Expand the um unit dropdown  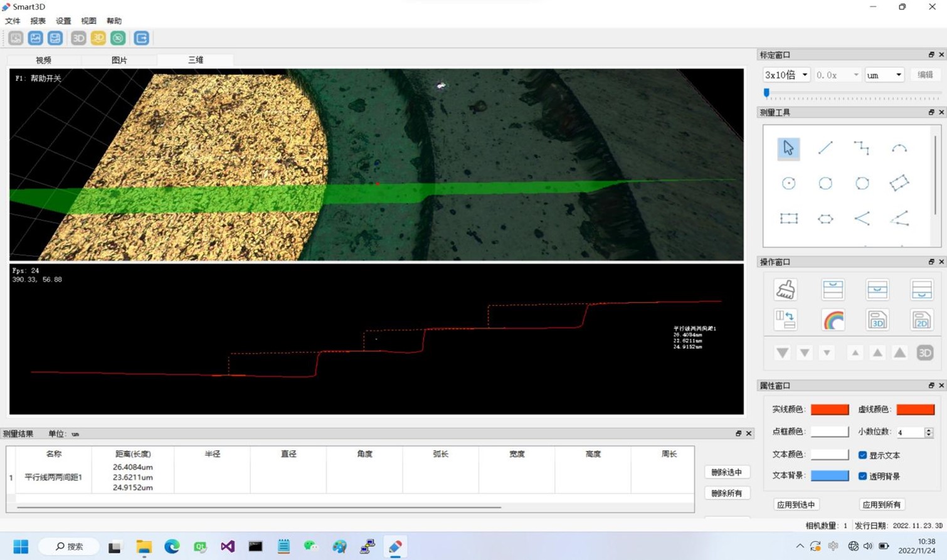click(884, 75)
